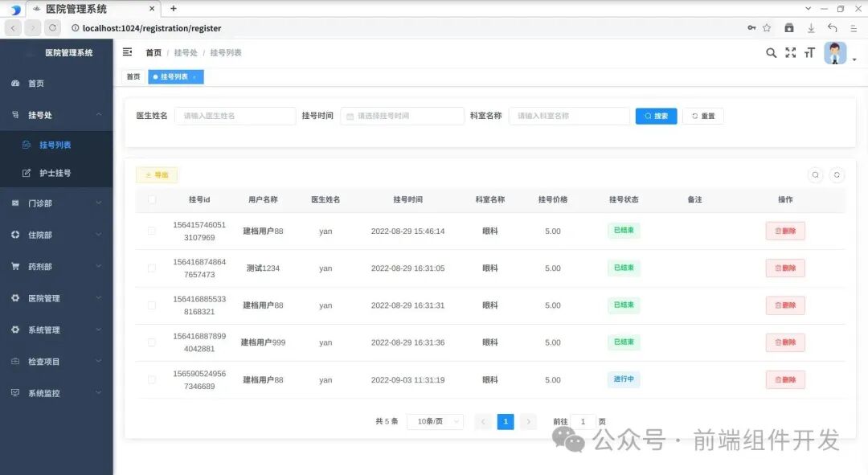868x475 pixels.
Task: Click the 护士挂号 edit icon
Action: coord(26,173)
